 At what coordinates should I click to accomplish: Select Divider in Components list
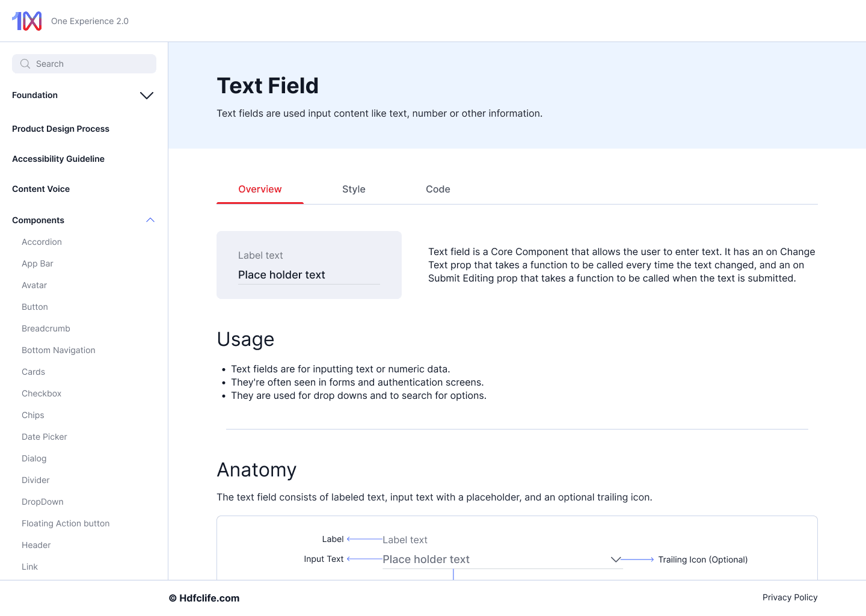pyautogui.click(x=35, y=480)
